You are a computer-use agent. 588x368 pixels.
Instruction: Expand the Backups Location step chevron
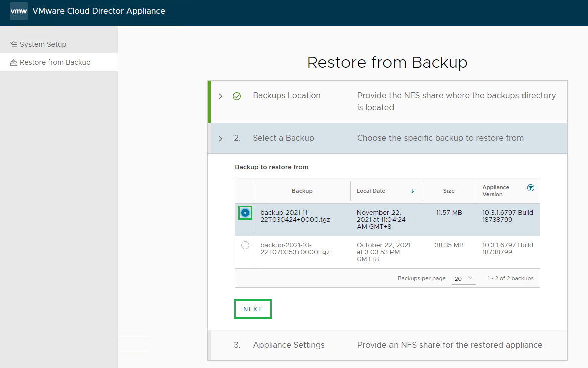(x=221, y=96)
